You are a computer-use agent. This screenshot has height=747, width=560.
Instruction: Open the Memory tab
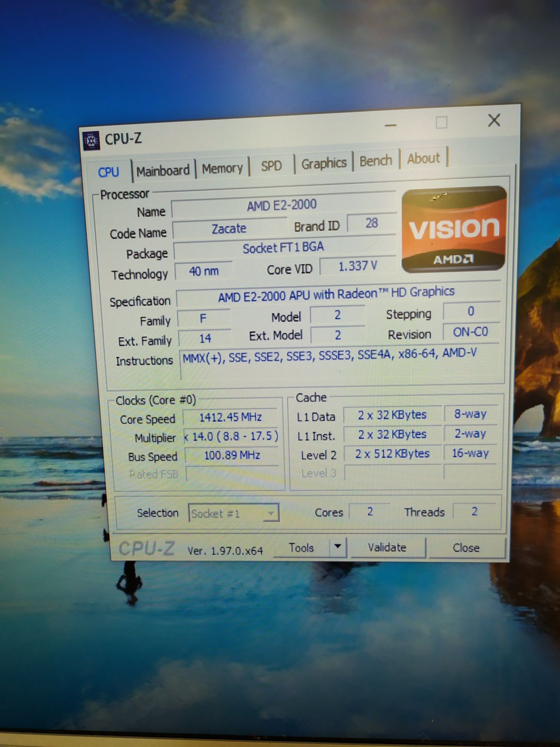click(x=223, y=168)
